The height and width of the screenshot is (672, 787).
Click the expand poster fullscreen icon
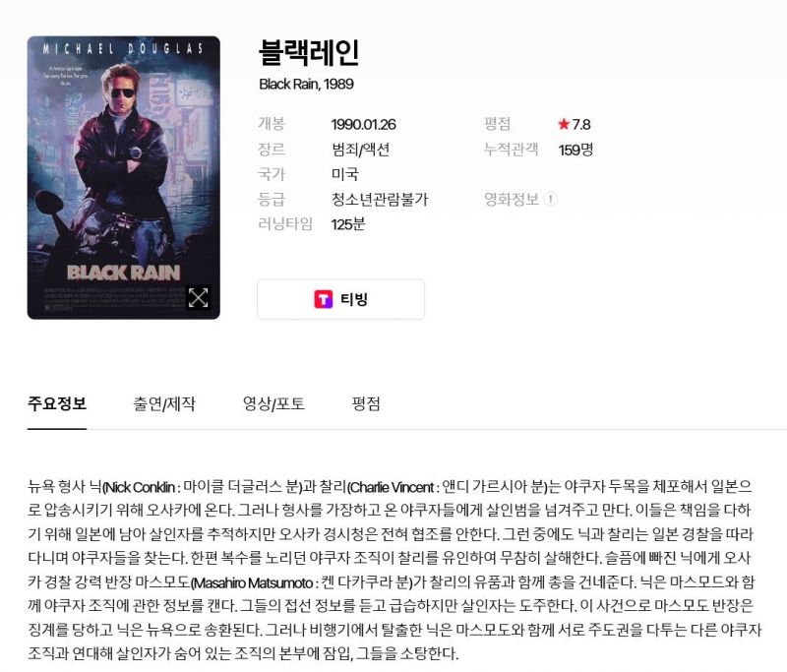(198, 297)
